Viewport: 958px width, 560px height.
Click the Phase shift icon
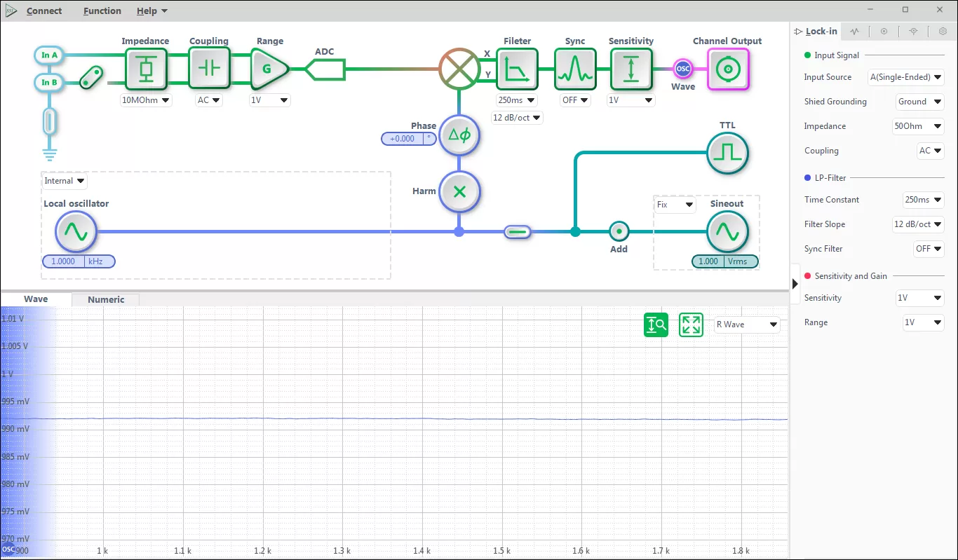[x=459, y=136]
